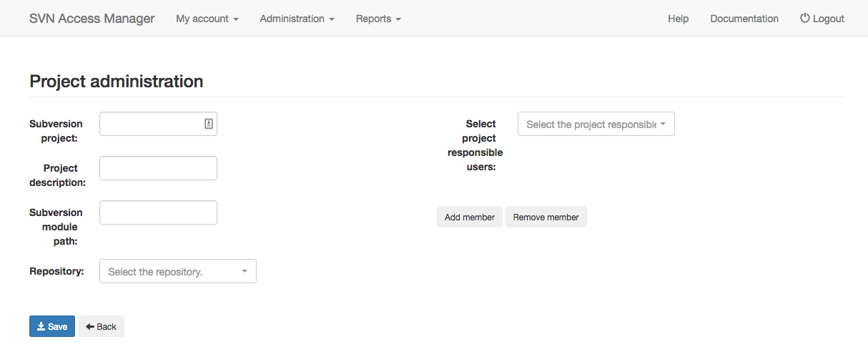Open the Administration menu

click(x=297, y=19)
